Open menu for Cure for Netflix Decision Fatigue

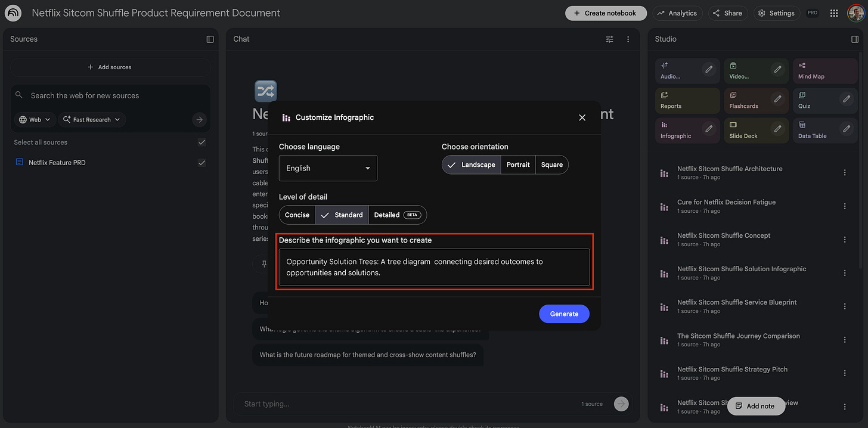pos(845,206)
